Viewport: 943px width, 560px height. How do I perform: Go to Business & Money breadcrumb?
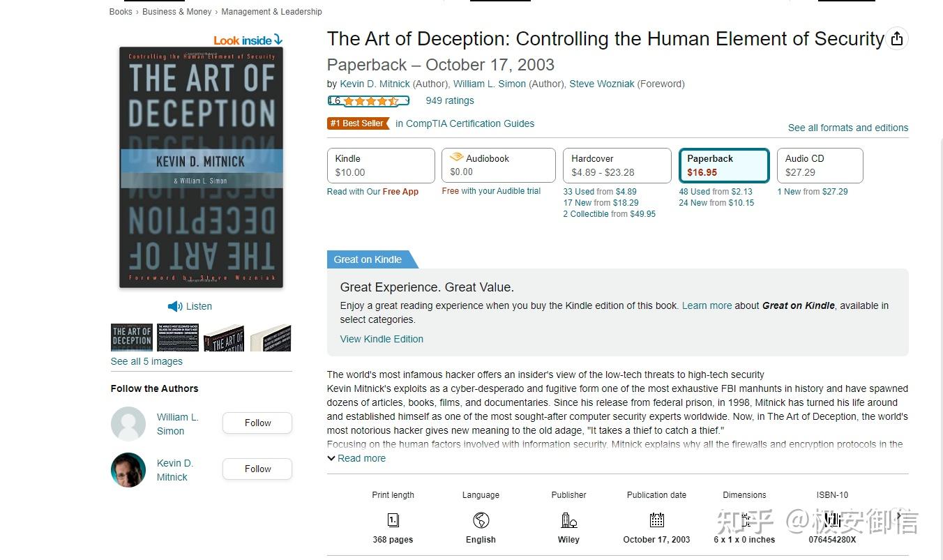click(177, 12)
